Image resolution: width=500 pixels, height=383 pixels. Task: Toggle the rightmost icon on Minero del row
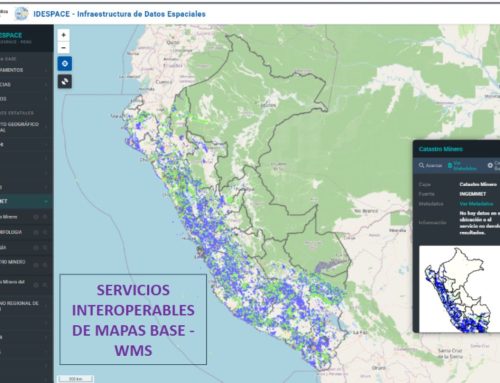point(45,285)
